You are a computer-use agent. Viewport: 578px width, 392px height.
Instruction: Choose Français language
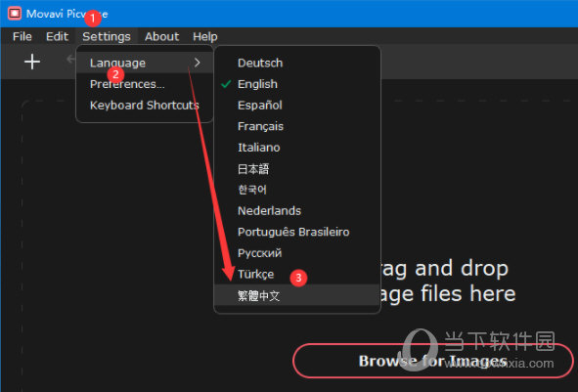coord(297,126)
